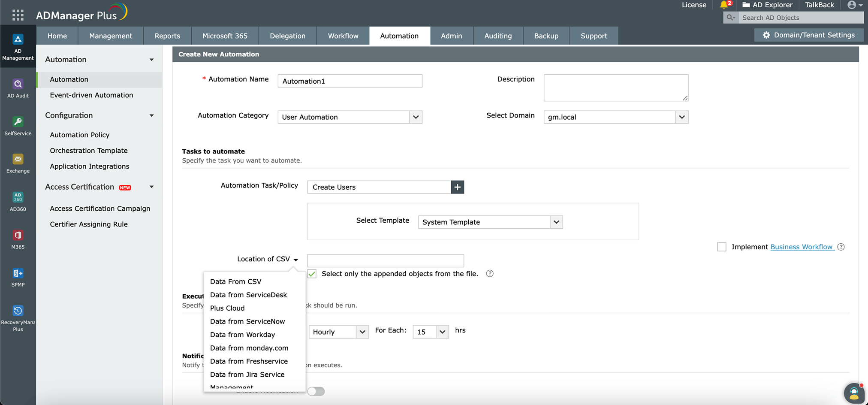Switch to the Backup tab

[x=546, y=36]
